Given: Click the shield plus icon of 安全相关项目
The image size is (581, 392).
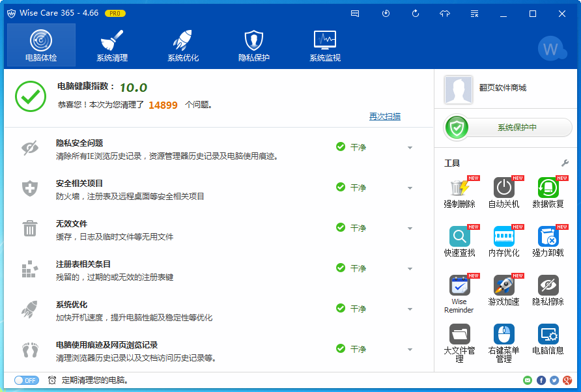Looking at the screenshot, I should pyautogui.click(x=30, y=188).
